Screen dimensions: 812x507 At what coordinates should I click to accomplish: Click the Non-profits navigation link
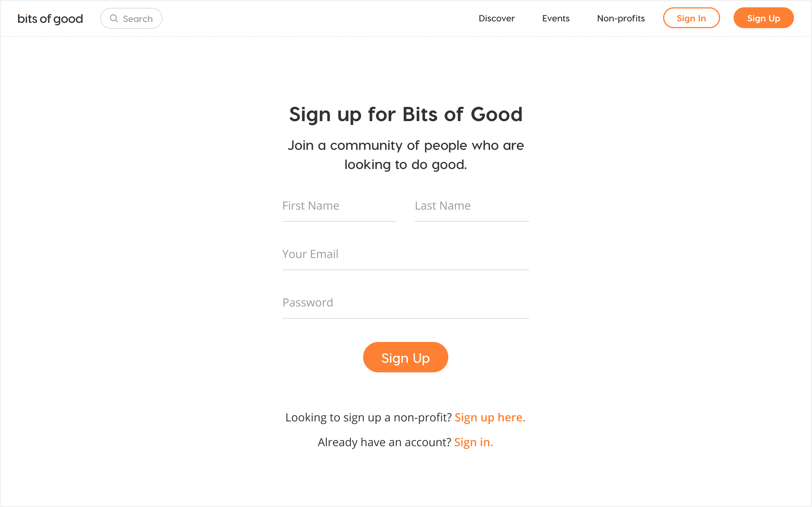(621, 18)
